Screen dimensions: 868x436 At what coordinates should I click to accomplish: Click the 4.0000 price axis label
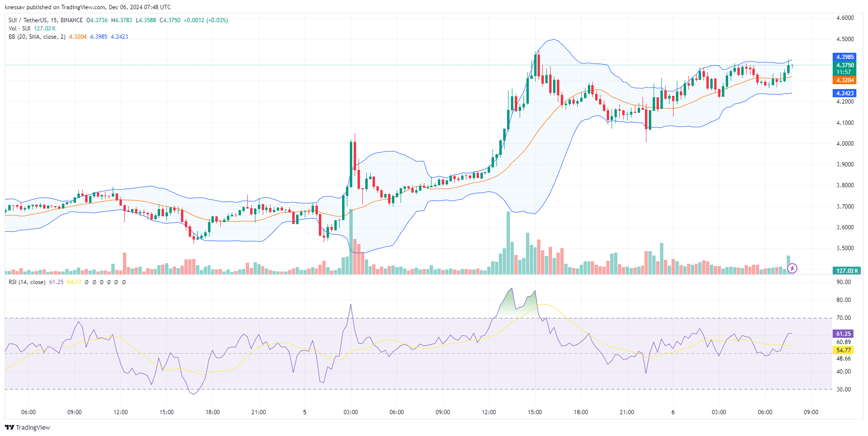(x=845, y=144)
